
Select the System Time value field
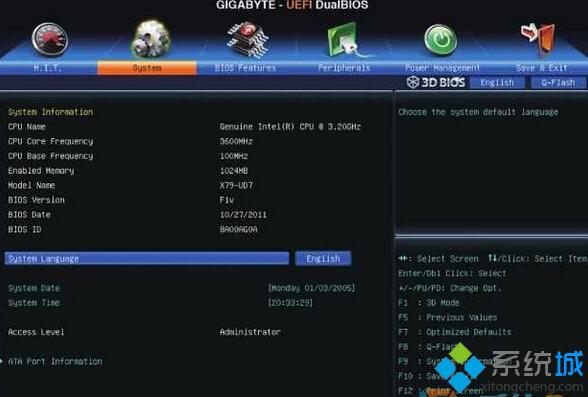point(290,303)
